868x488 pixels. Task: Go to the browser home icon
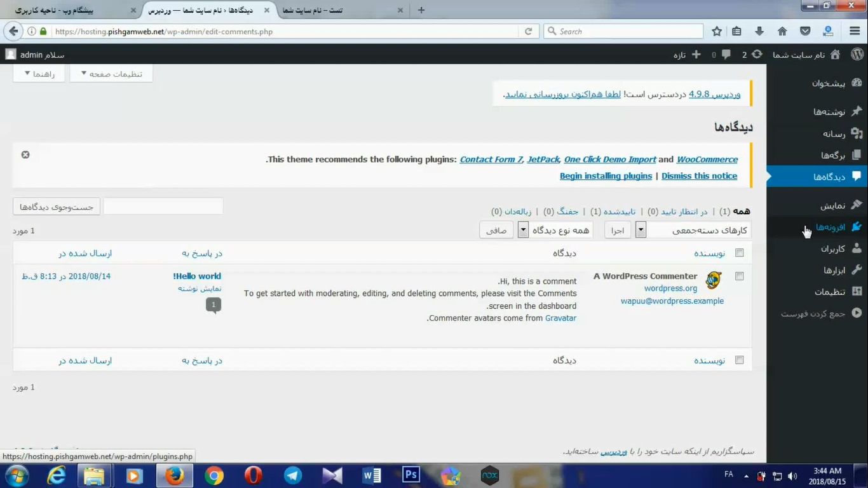[782, 31]
